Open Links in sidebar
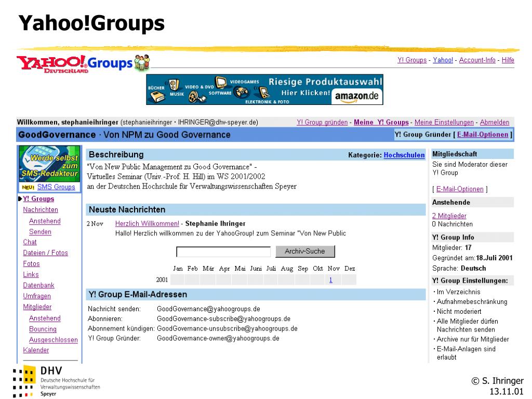 (31, 275)
